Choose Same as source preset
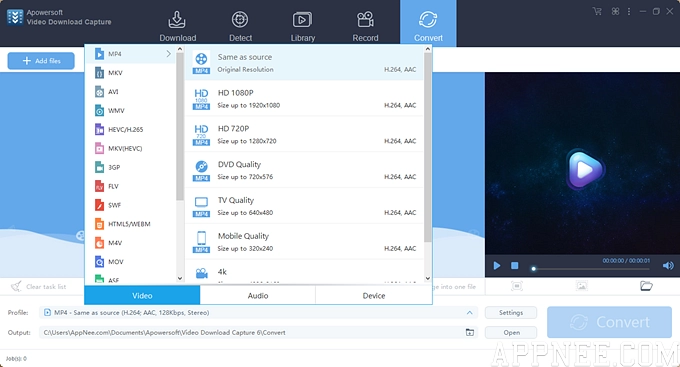 click(x=304, y=63)
